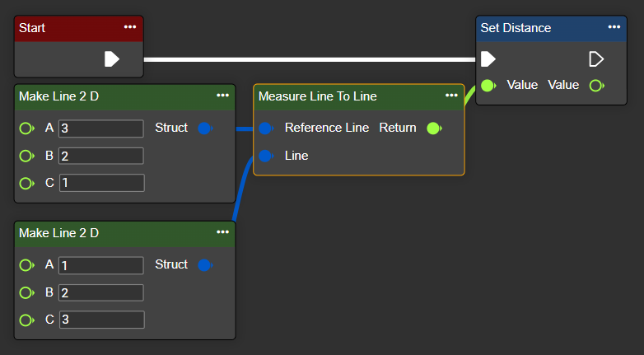644x355 pixels.
Task: Open Measure Line To Line options menu
Action: coord(451,96)
